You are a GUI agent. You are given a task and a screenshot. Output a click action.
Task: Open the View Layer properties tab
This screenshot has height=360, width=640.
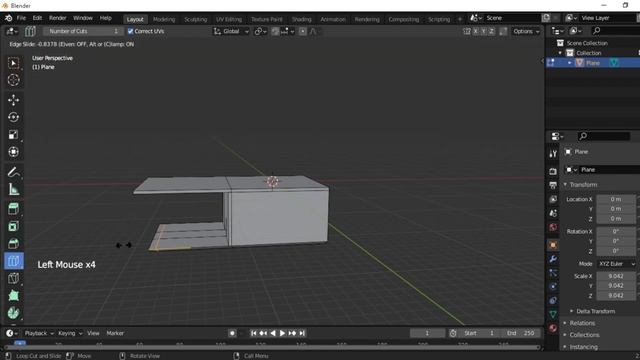coord(553,199)
